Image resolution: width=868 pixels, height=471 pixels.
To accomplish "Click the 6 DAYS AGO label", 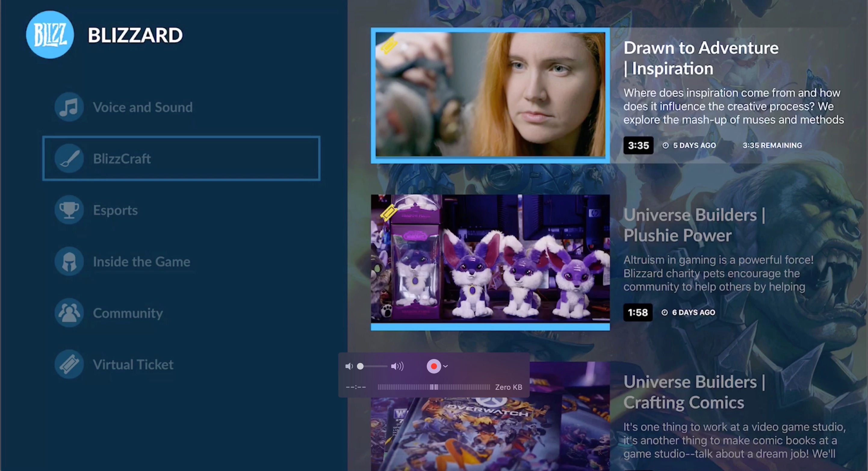I will [693, 312].
